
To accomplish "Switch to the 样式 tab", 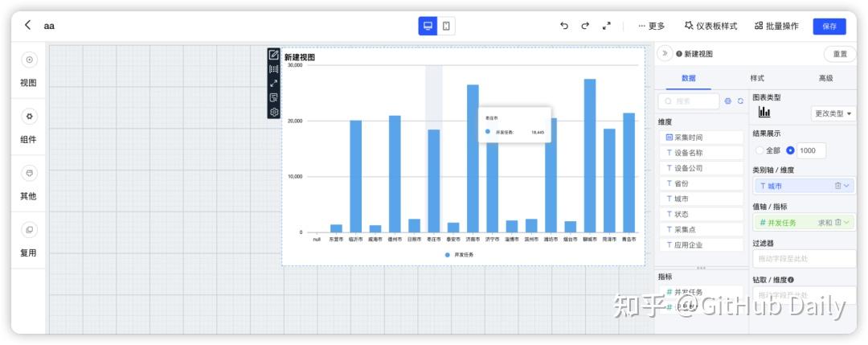I will tap(757, 78).
